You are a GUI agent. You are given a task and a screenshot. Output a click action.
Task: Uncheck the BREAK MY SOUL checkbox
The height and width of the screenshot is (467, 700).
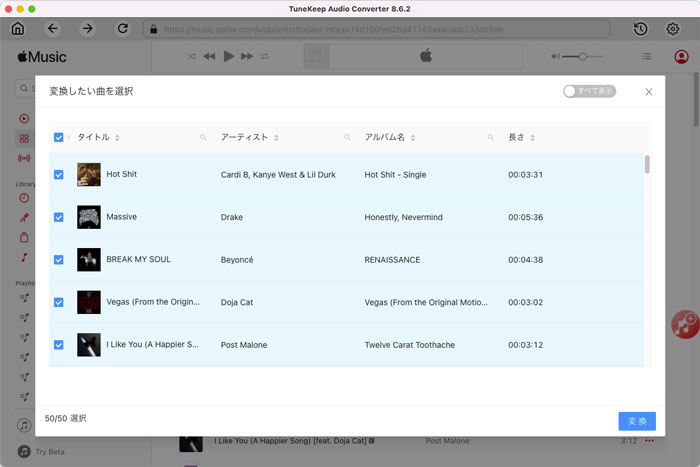click(58, 260)
